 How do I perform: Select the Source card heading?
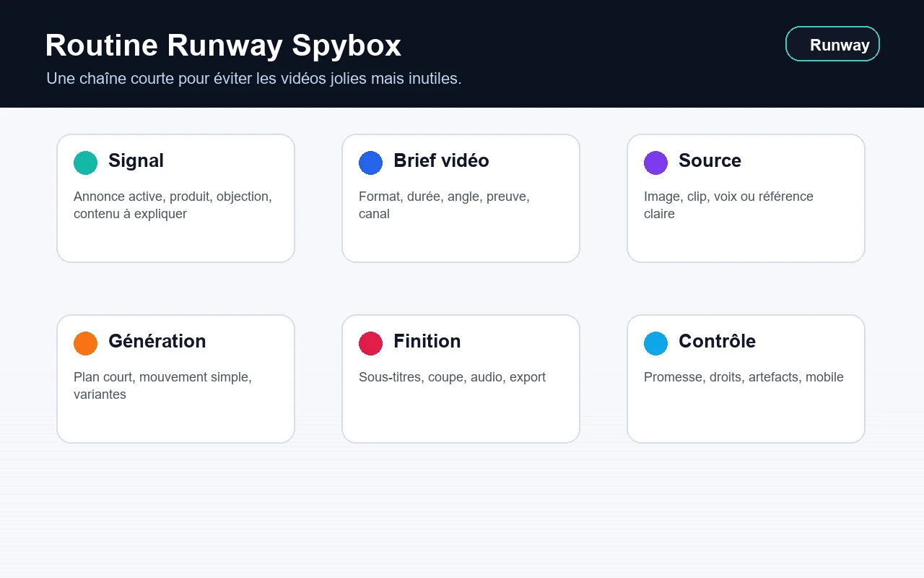click(x=710, y=160)
